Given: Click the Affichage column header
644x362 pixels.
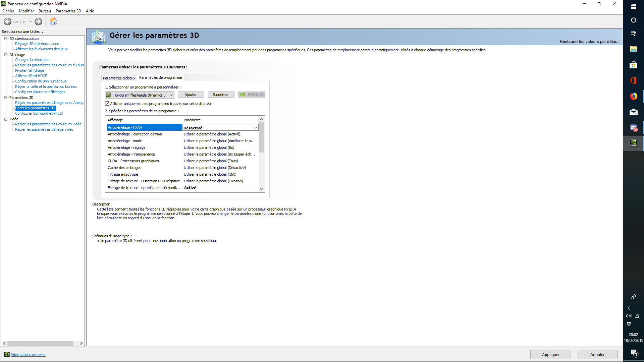Looking at the screenshot, I should [144, 120].
